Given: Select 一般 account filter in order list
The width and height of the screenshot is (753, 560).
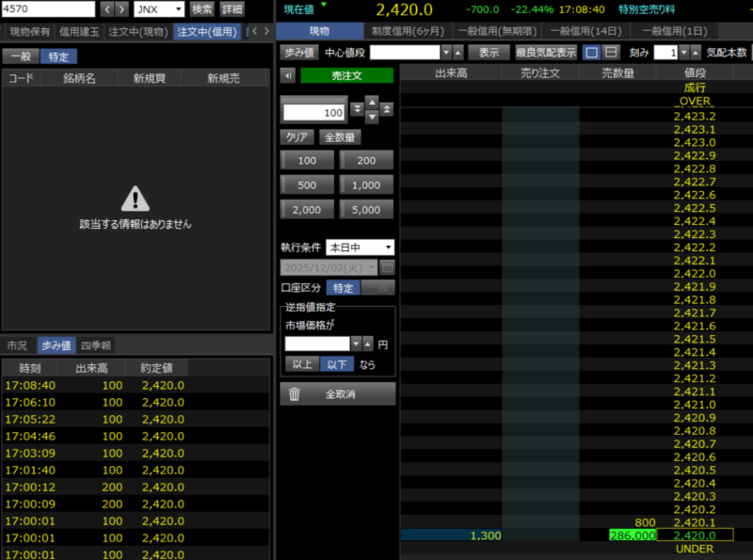Looking at the screenshot, I should (19, 56).
